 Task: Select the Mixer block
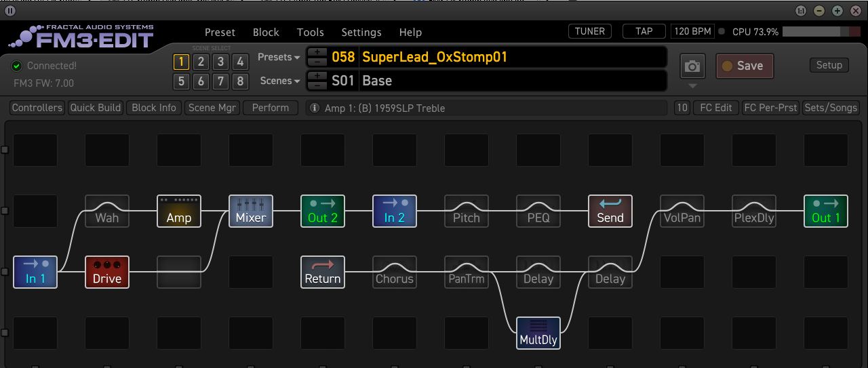pos(251,211)
